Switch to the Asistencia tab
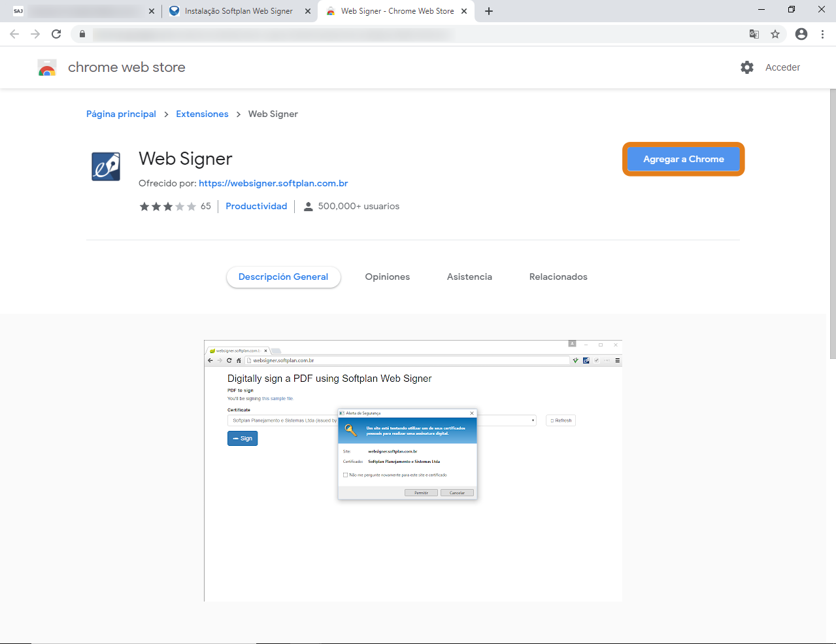 point(469,277)
